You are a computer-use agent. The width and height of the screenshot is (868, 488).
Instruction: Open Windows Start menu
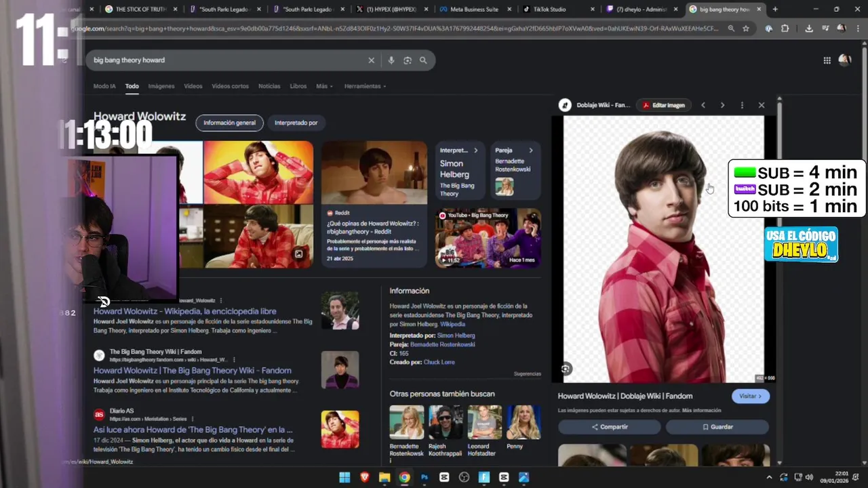coord(344,477)
